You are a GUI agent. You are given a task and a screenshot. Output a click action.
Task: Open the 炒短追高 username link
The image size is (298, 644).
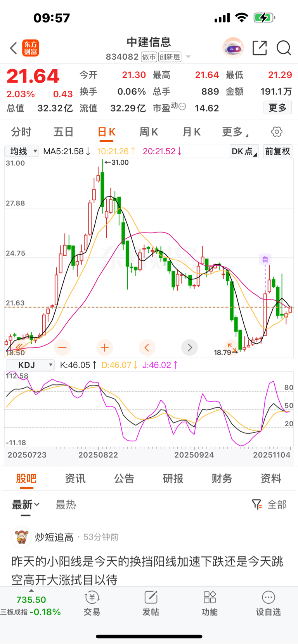tap(54, 537)
